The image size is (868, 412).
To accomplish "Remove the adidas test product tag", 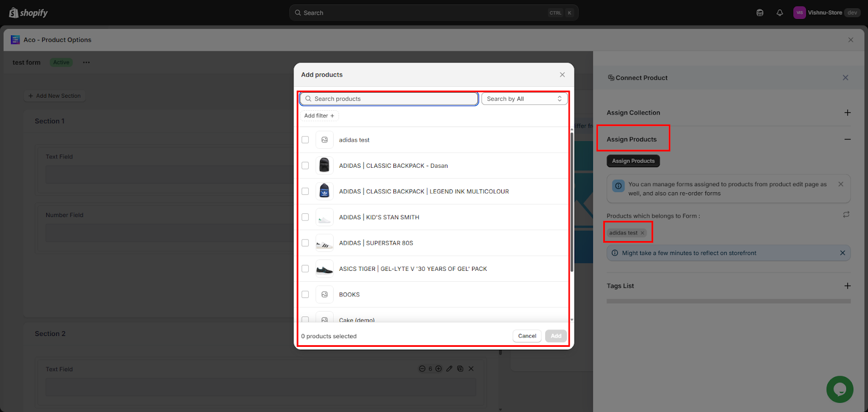I will tap(642, 233).
